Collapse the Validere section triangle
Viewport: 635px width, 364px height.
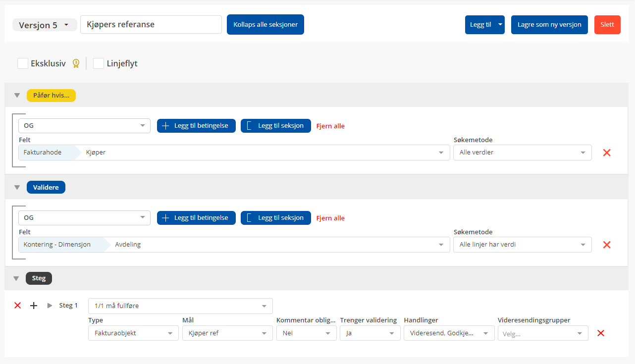[x=17, y=188]
